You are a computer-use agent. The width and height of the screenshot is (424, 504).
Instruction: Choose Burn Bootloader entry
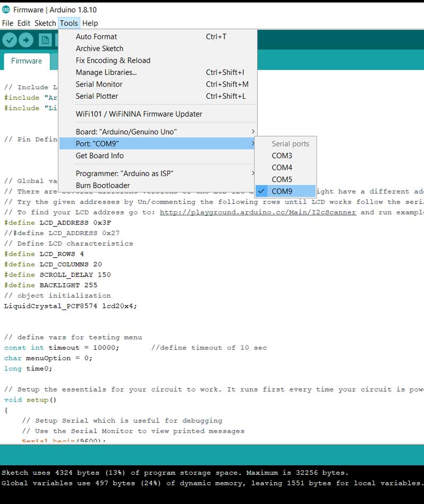(158, 186)
